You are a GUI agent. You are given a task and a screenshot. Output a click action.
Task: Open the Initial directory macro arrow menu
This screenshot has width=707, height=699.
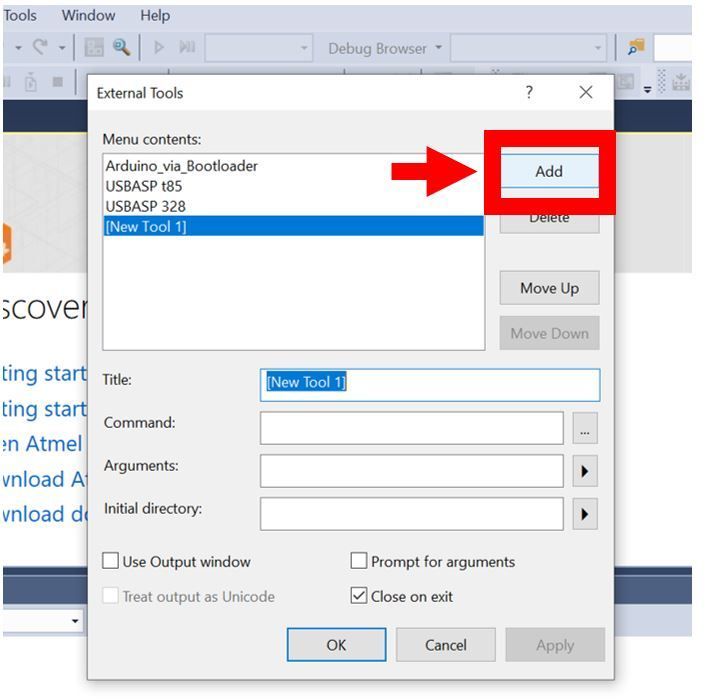pos(585,514)
